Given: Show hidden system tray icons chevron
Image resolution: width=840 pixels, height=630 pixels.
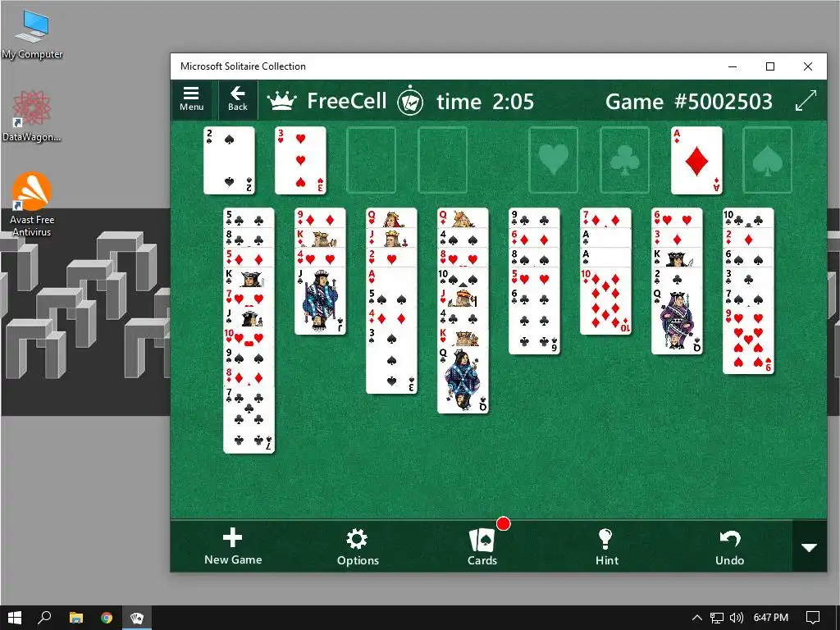Looking at the screenshot, I should pyautogui.click(x=697, y=618).
